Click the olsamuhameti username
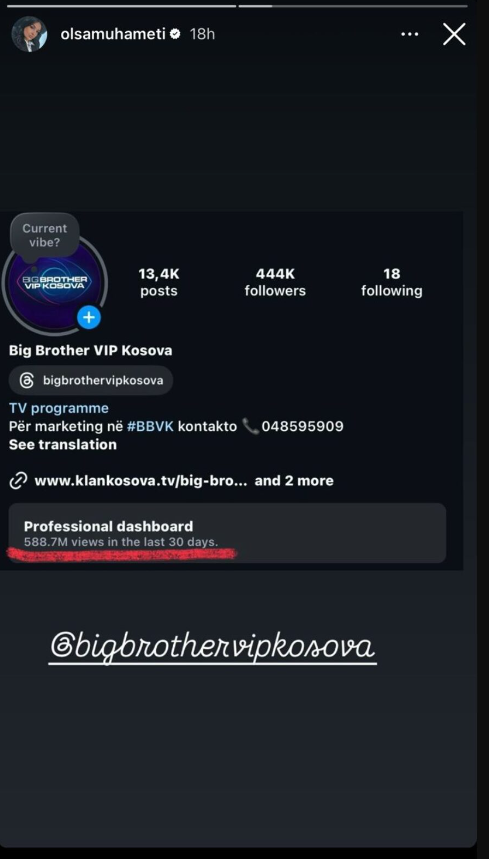Screen dimensions: 489x859 pos(113,34)
